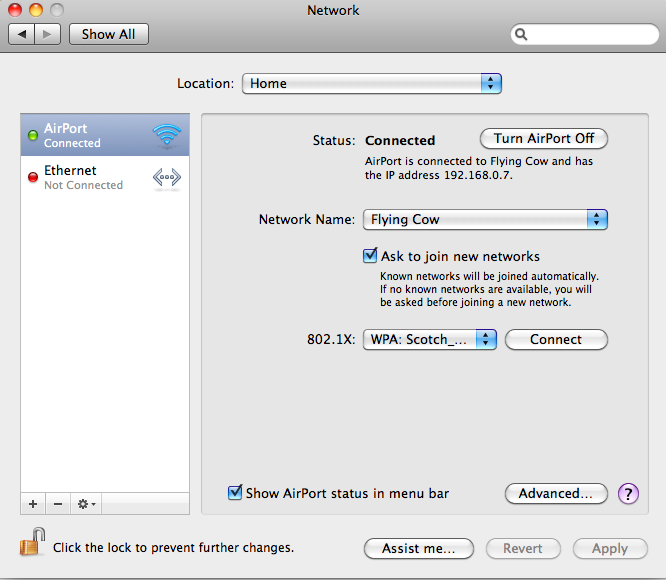Click the Assist me button
The height and width of the screenshot is (580, 666).
point(419,549)
